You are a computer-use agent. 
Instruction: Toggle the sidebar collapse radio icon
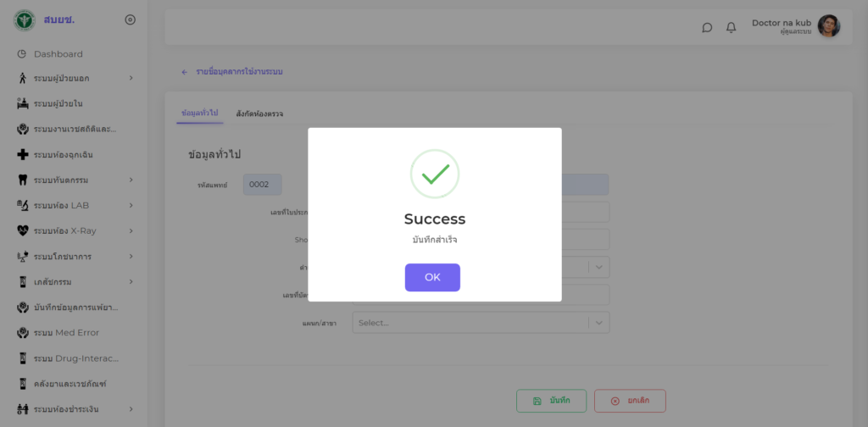click(x=130, y=19)
